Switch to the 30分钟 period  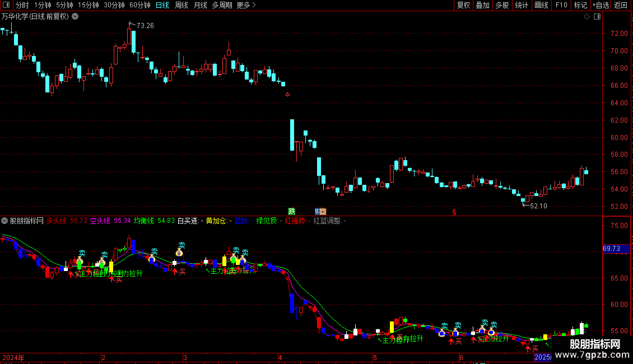(x=114, y=5)
